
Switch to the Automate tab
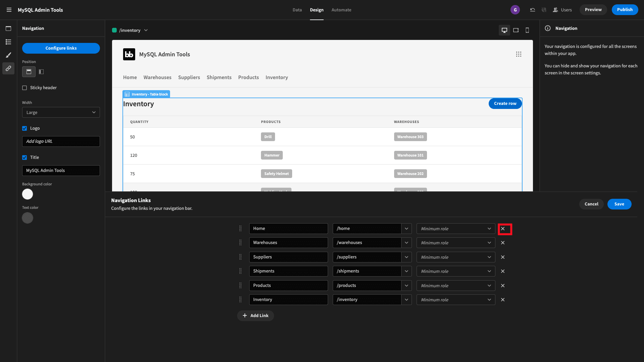point(341,10)
